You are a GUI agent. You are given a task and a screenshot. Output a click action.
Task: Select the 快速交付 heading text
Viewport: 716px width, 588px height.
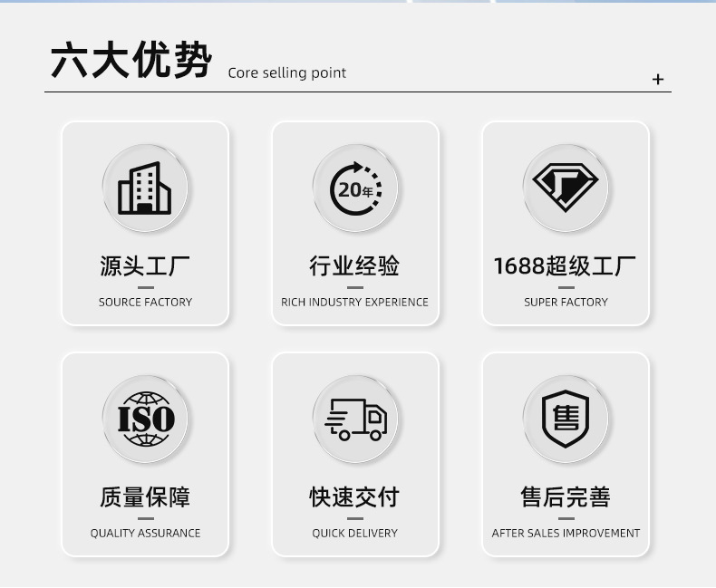pos(354,496)
